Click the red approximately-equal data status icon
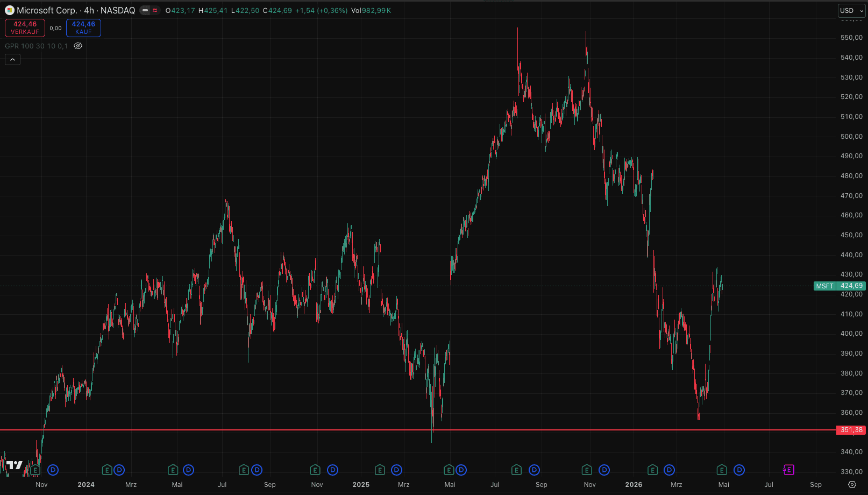The image size is (868, 495). (155, 10)
